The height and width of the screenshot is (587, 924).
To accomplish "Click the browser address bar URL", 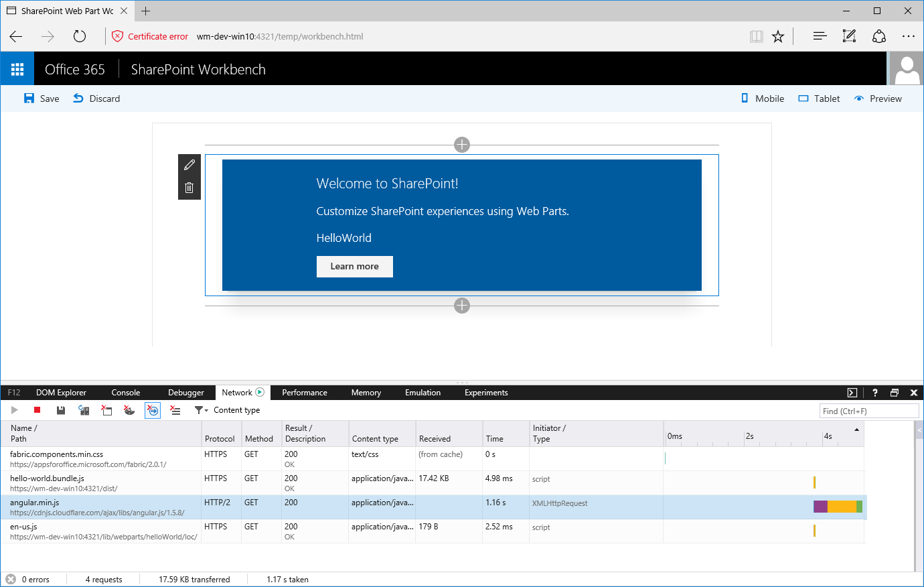I will point(280,36).
